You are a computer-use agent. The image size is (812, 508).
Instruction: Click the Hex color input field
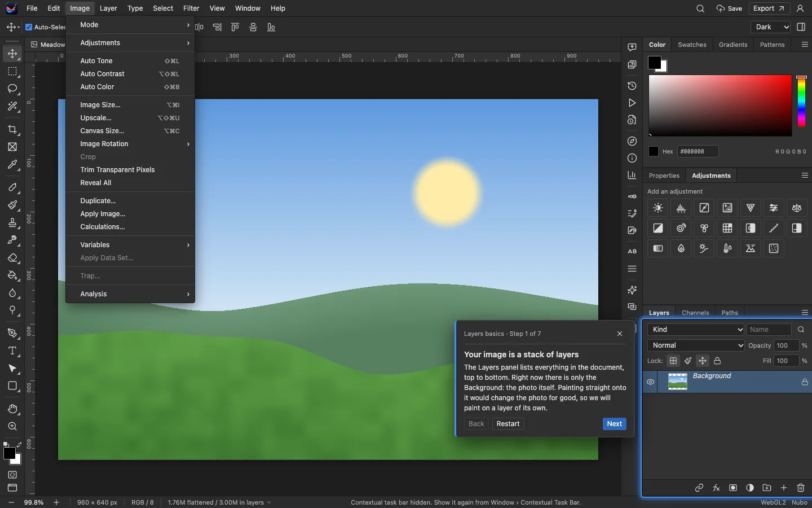[698, 151]
